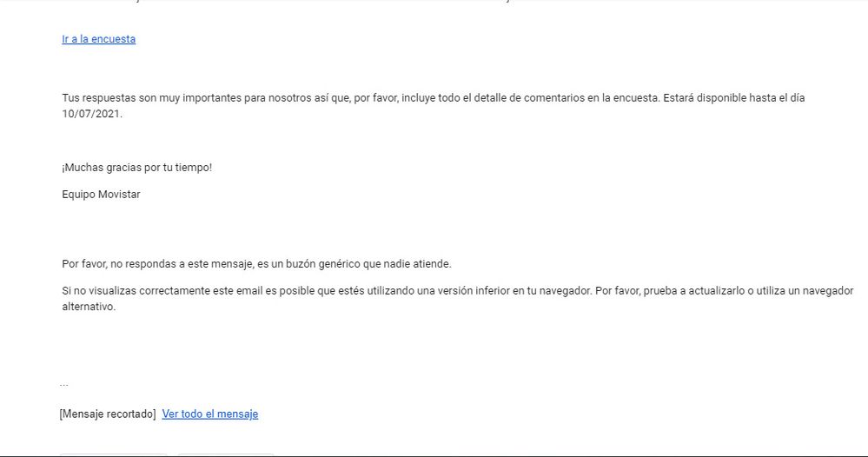This screenshot has height=457, width=868.
Task: Click the word 'Movistar' in the signature
Action: point(119,195)
